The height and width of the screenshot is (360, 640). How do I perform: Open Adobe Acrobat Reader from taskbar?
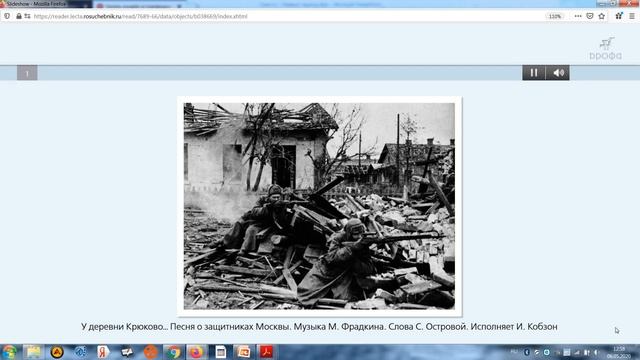click(x=267, y=352)
